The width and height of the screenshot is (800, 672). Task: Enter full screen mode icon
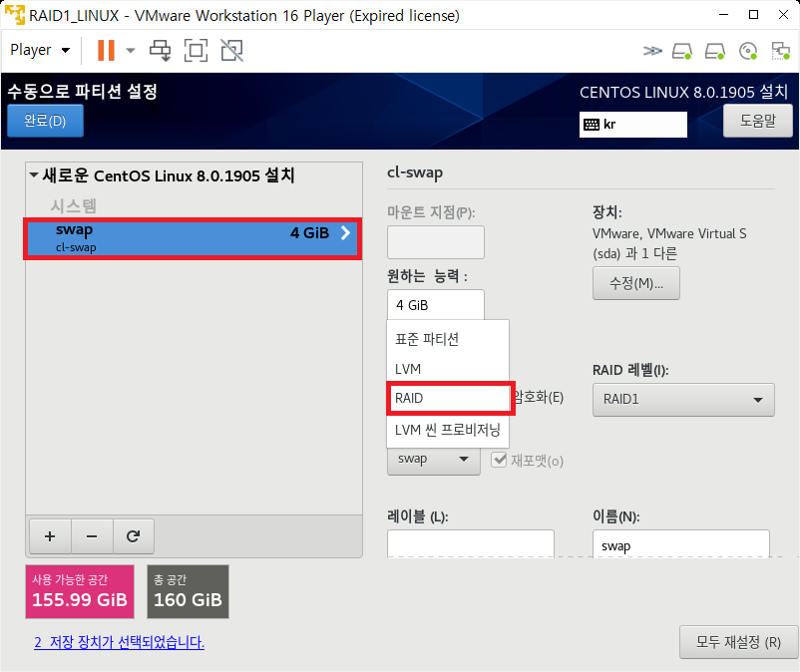coord(196,51)
